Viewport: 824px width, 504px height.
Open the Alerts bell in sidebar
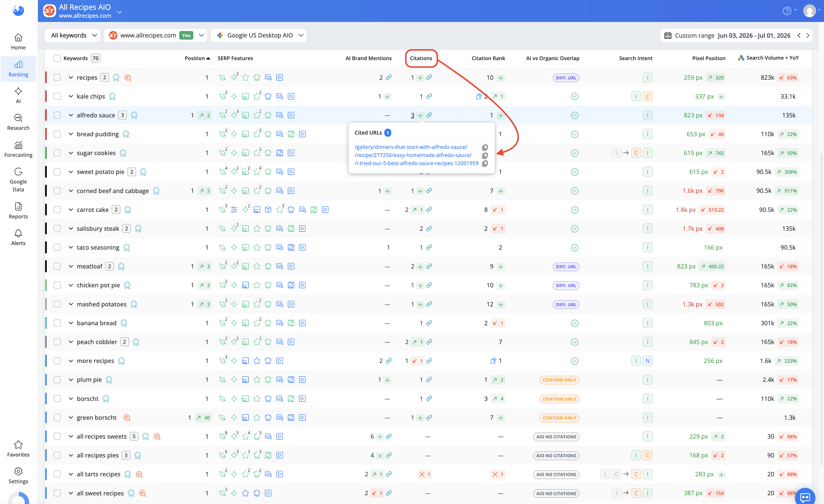coord(18,237)
